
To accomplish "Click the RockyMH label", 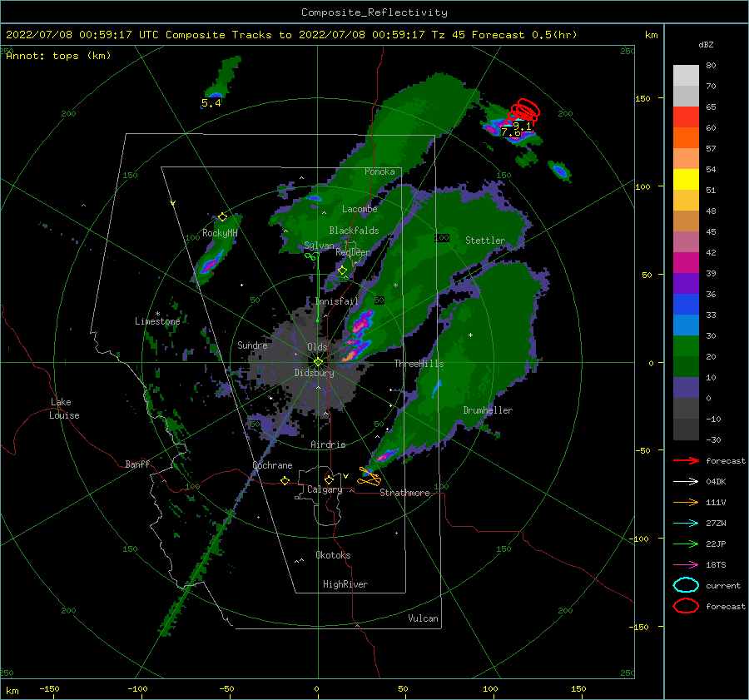I will pos(220,233).
